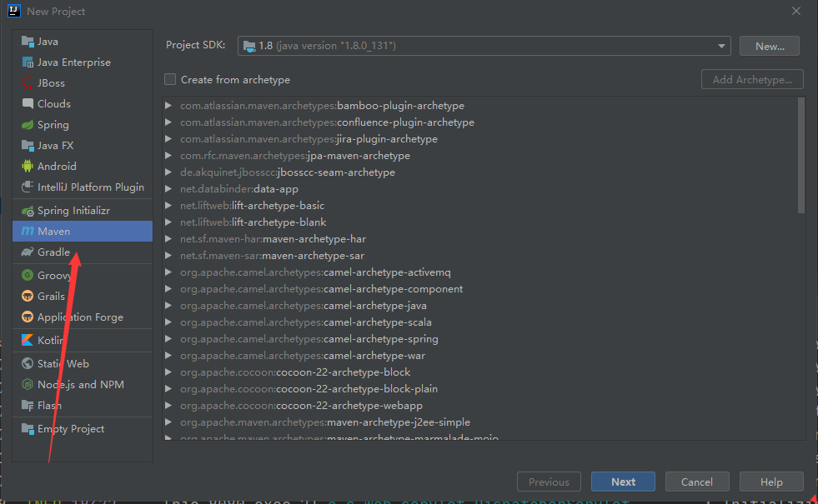The width and height of the screenshot is (818, 504).
Task: Expand the lift-archetype-basic node
Action: (169, 206)
